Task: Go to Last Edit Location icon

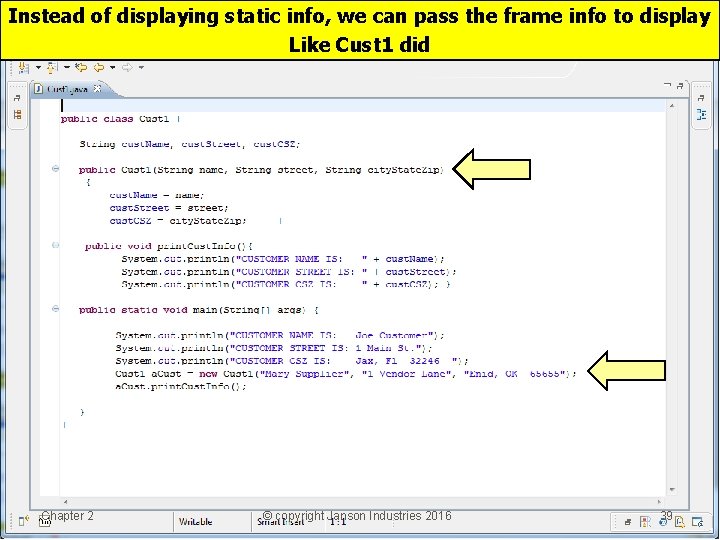Action: (x=81, y=68)
